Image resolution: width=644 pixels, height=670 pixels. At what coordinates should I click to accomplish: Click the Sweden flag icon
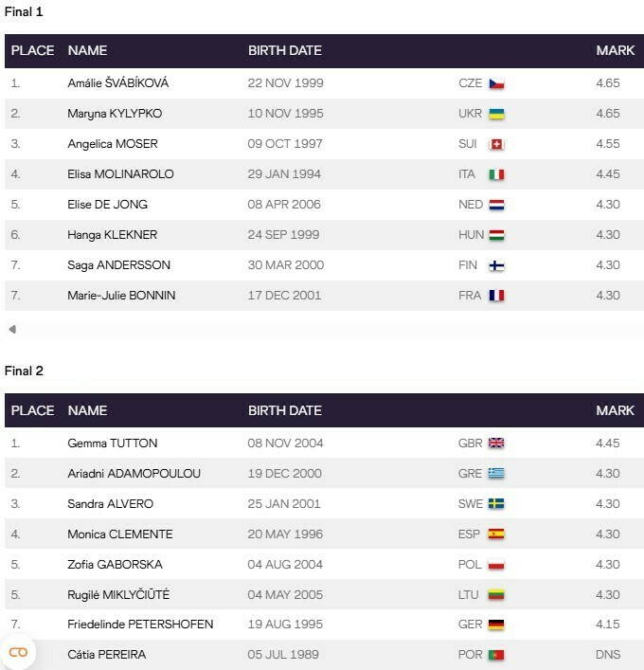(x=496, y=504)
